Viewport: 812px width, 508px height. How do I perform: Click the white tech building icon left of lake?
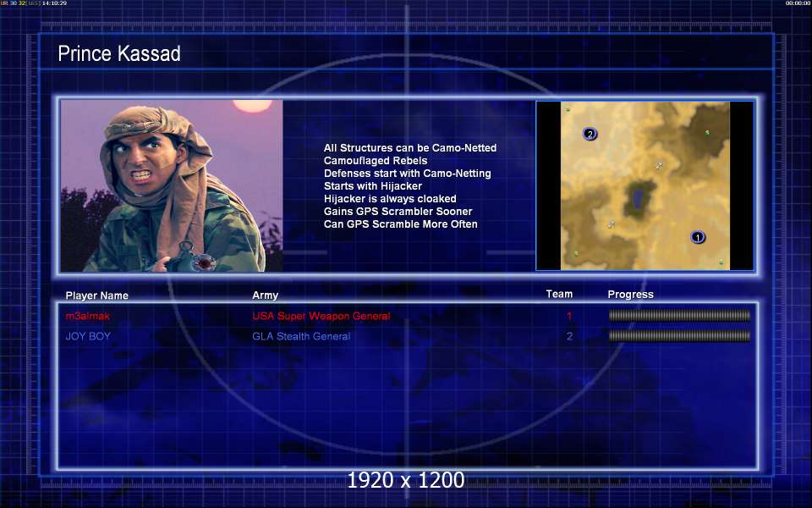[x=611, y=224]
